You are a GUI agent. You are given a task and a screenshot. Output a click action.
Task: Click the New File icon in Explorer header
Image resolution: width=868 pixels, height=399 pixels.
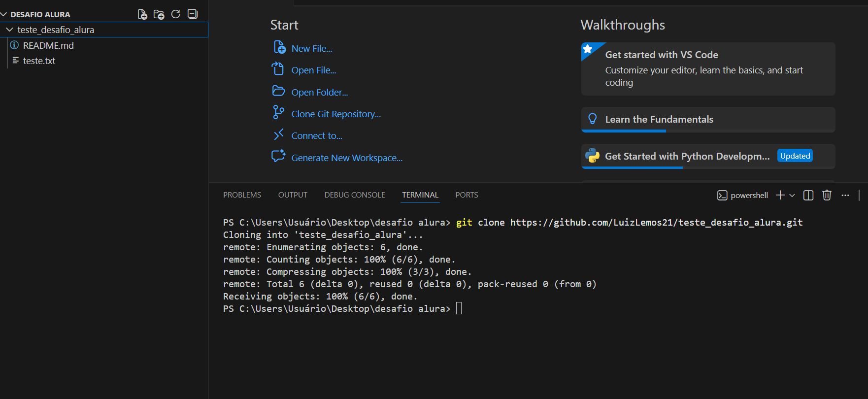[142, 14]
